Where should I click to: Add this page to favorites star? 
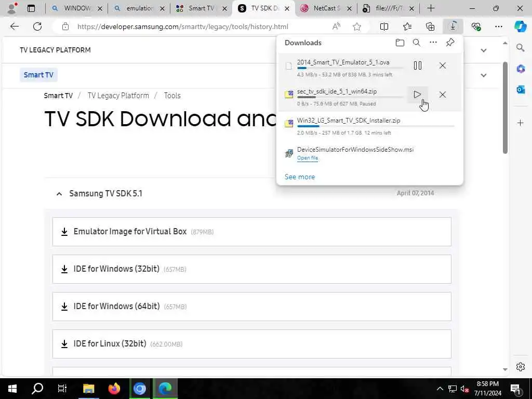click(356, 26)
